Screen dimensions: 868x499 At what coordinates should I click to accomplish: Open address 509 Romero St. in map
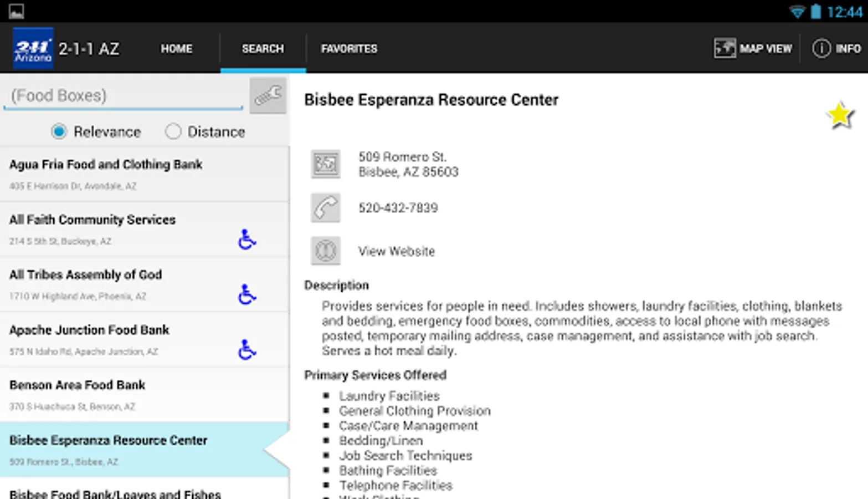[408, 164]
